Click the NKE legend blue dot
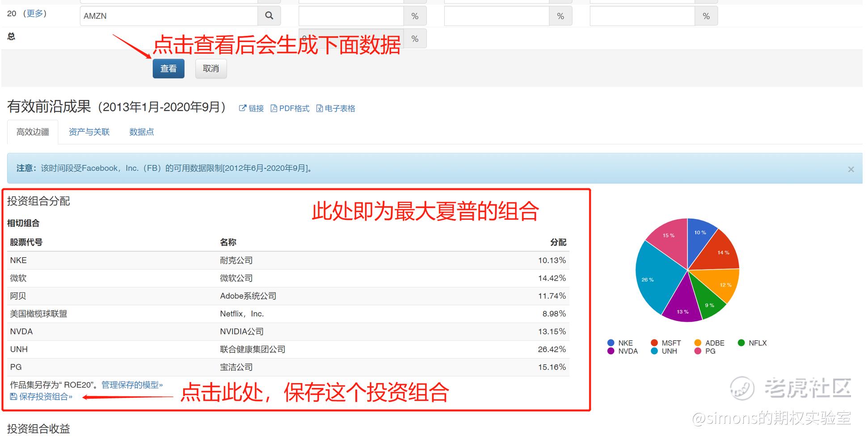 (x=611, y=343)
